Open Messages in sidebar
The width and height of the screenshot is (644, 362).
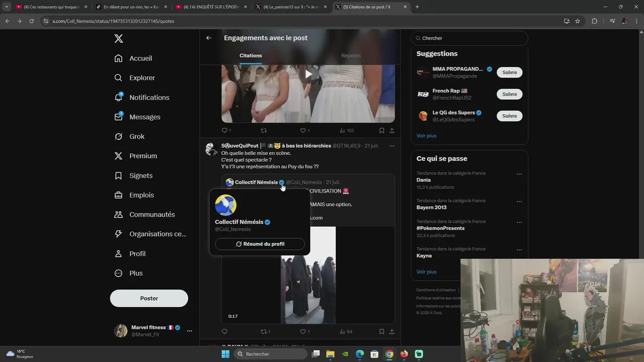[x=137, y=117]
